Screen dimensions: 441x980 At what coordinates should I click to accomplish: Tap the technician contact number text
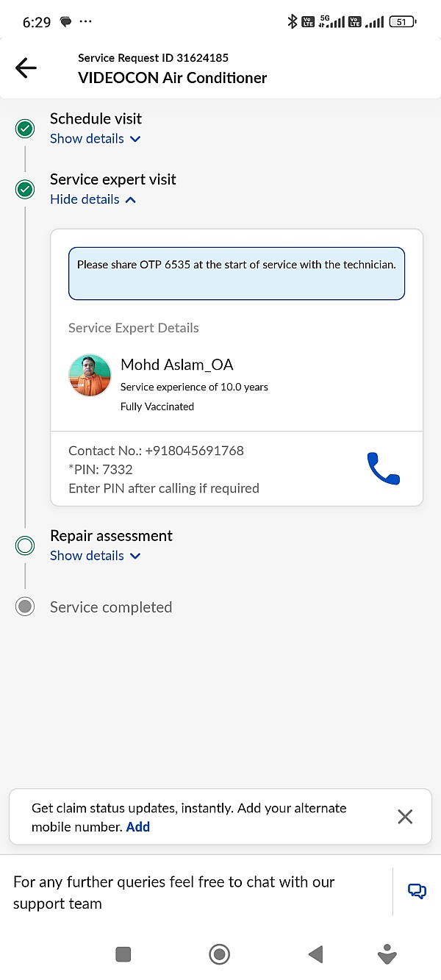tap(156, 451)
